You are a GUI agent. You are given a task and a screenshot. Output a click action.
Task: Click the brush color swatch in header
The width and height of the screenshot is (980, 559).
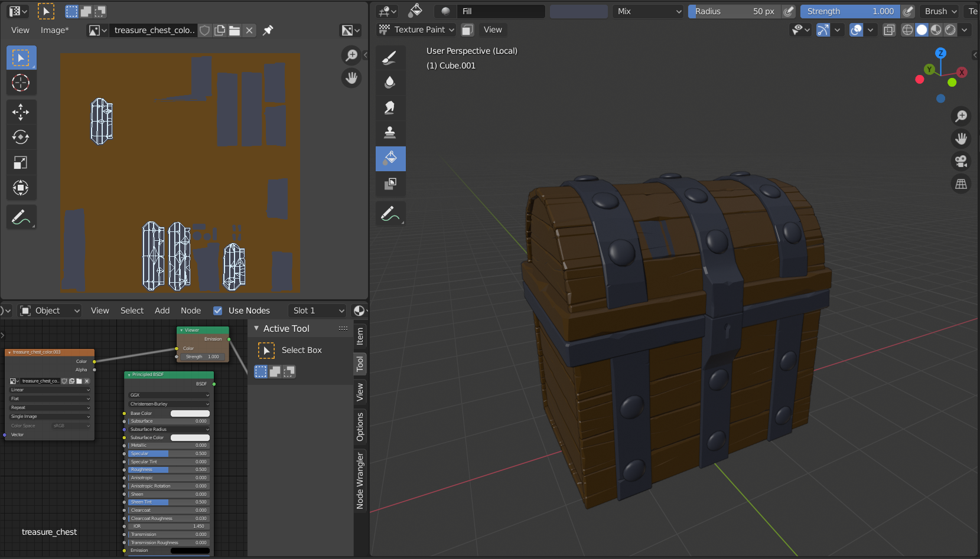[x=578, y=11]
